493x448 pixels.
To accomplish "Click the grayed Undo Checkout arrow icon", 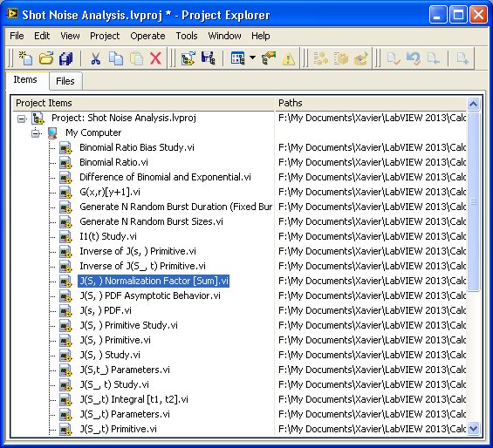I will 413,58.
